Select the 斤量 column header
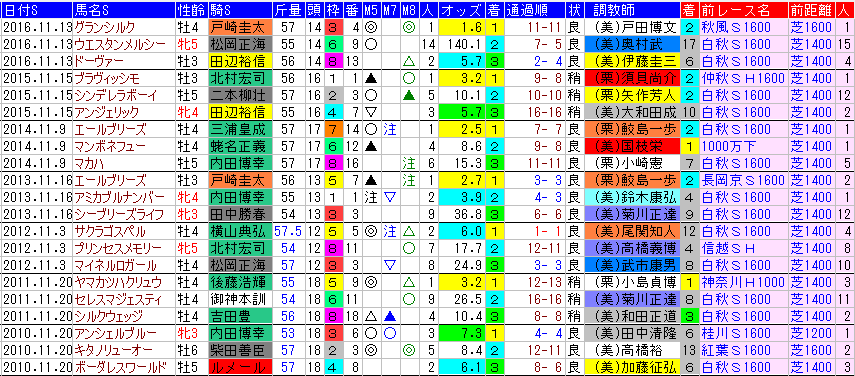This screenshot has width=855, height=376. (289, 10)
